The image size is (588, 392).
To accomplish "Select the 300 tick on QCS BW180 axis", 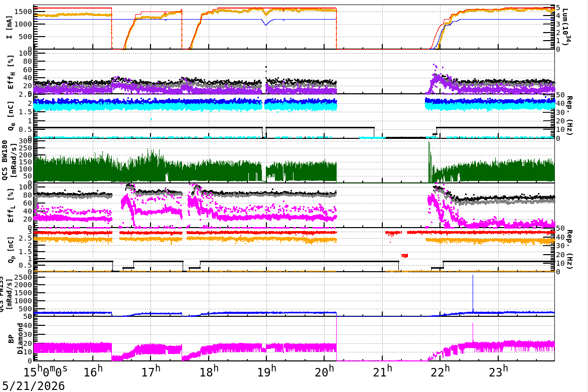I will pyautogui.click(x=25, y=141).
